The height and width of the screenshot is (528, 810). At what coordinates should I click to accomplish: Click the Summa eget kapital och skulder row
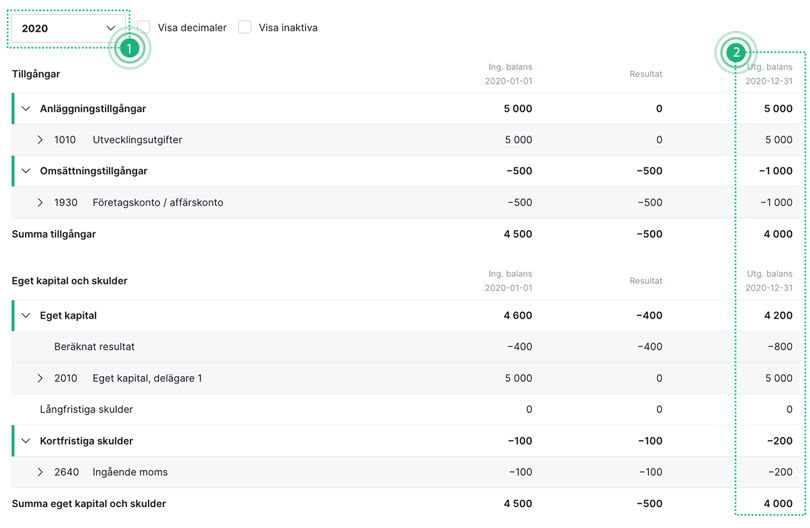coord(89,504)
